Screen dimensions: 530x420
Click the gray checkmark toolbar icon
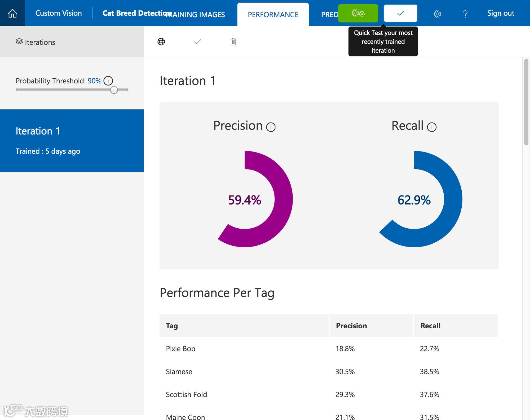pos(197,42)
